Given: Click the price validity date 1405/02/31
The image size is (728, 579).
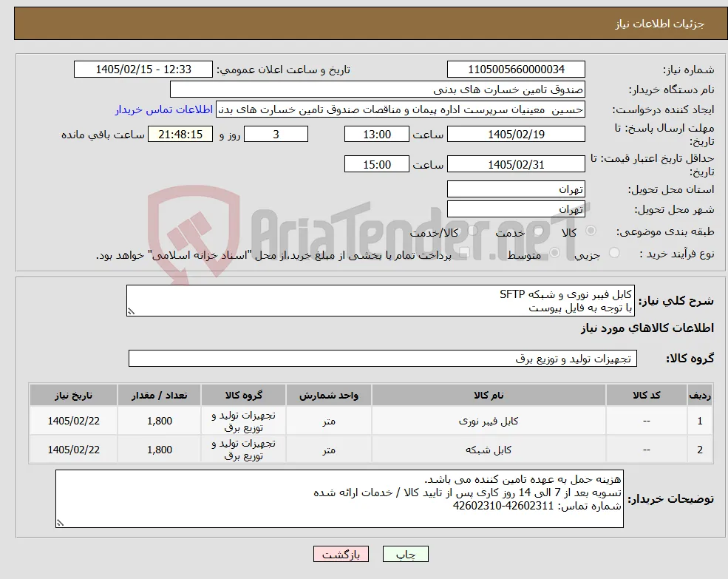Looking at the screenshot, I should tap(516, 164).
